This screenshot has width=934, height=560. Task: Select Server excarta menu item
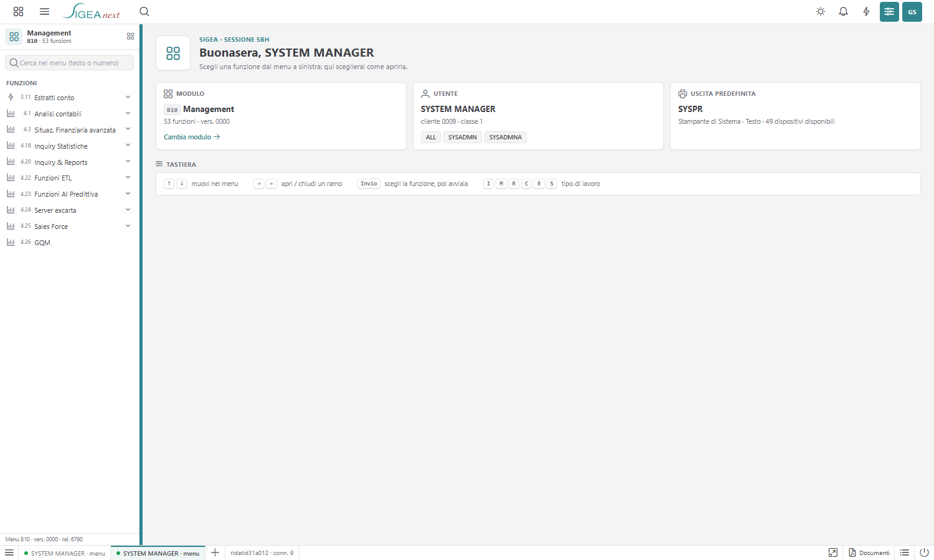click(70, 210)
